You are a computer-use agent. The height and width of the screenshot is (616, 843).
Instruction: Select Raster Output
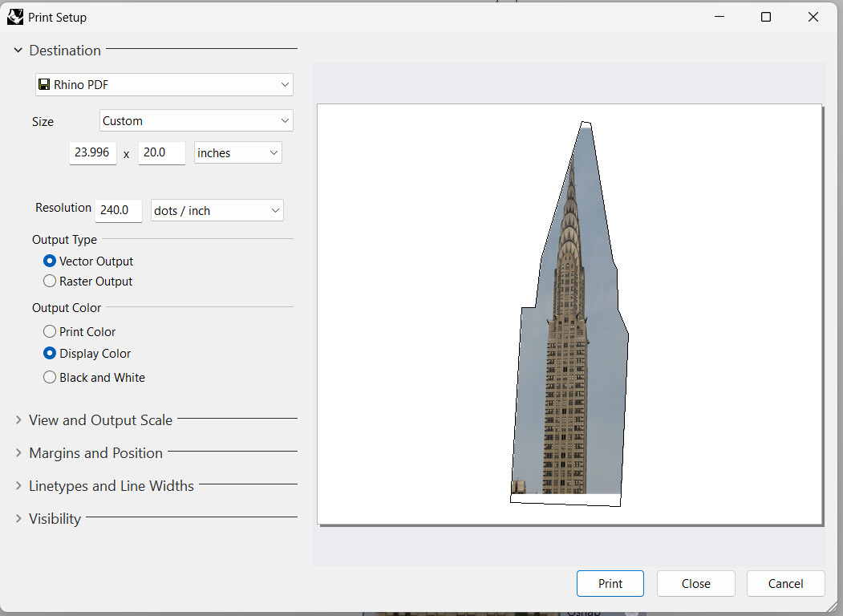coord(49,281)
